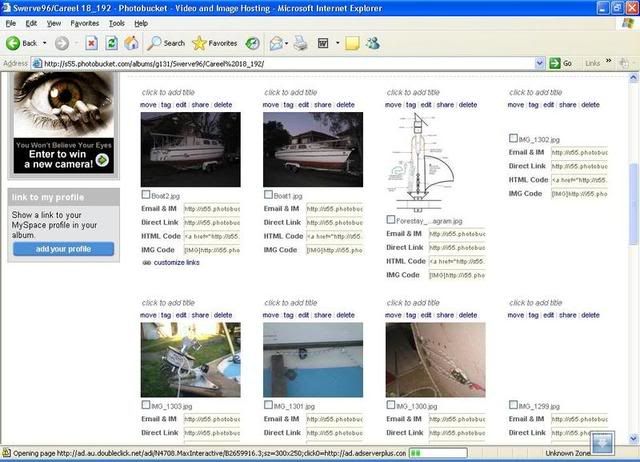Open the Search toolbar button

(166, 43)
